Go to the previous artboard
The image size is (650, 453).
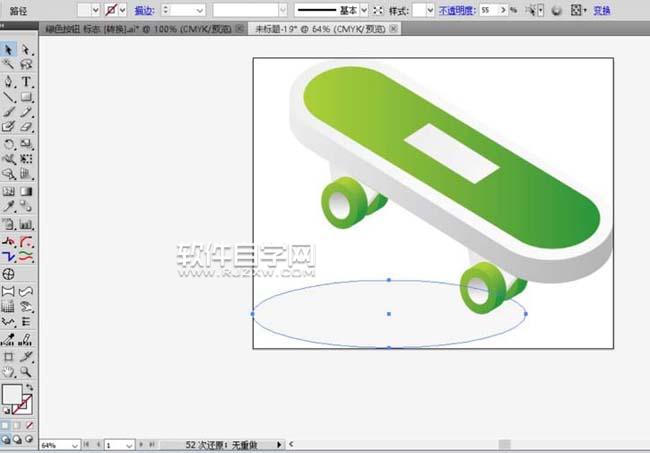(98, 444)
